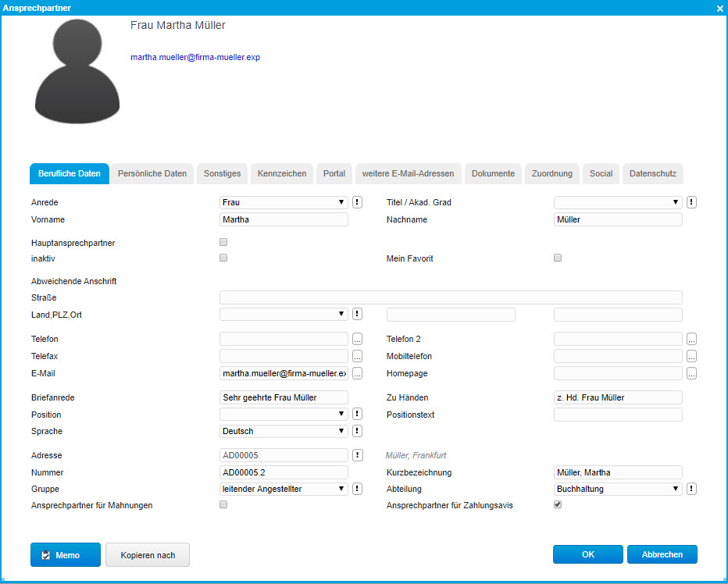This screenshot has height=584, width=728.
Task: Click the Kopieren nach button
Action: (x=147, y=554)
